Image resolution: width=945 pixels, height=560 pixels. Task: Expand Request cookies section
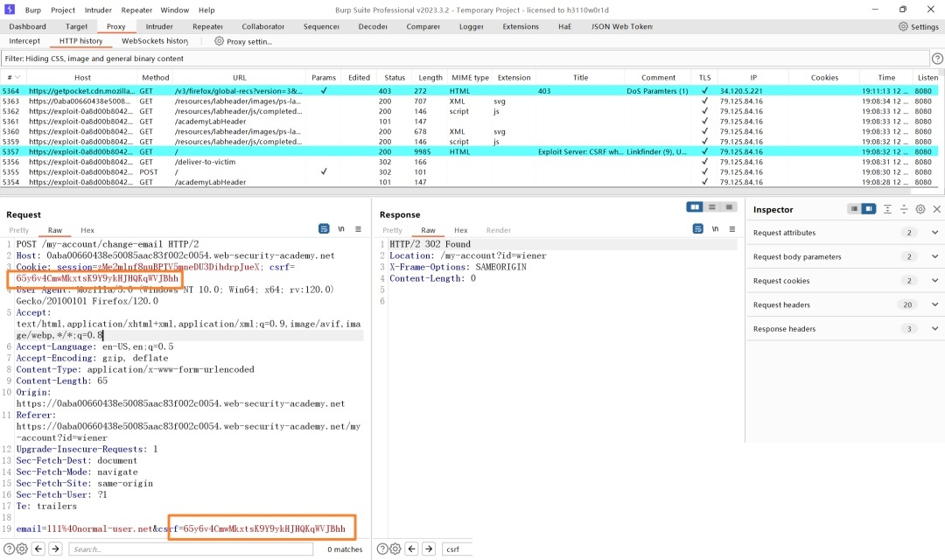coord(934,281)
